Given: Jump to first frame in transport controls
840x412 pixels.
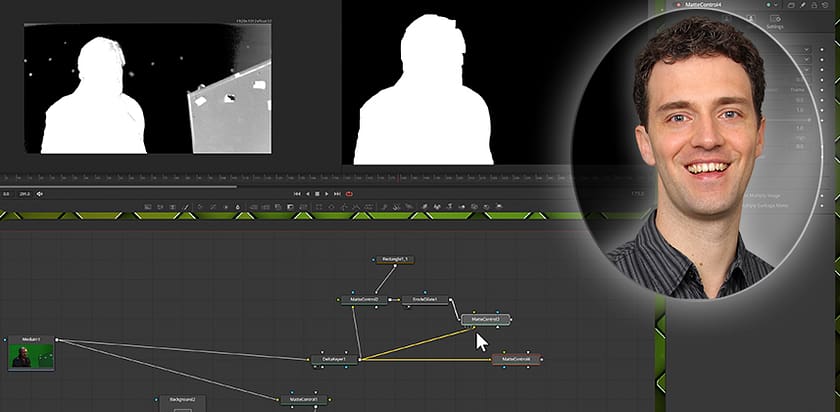Looking at the screenshot, I should (x=297, y=194).
